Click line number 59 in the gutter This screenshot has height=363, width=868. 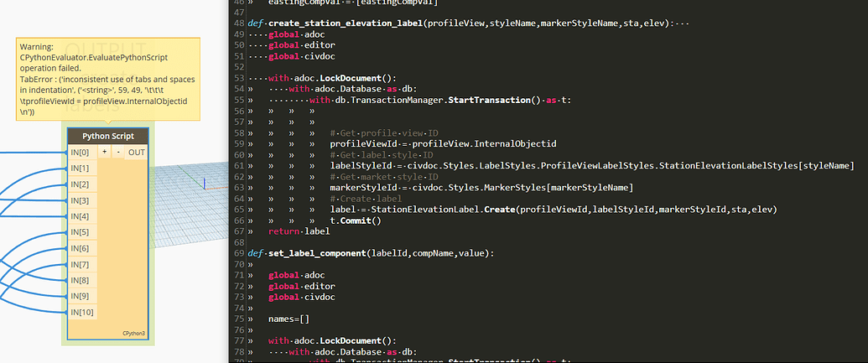[x=238, y=144]
